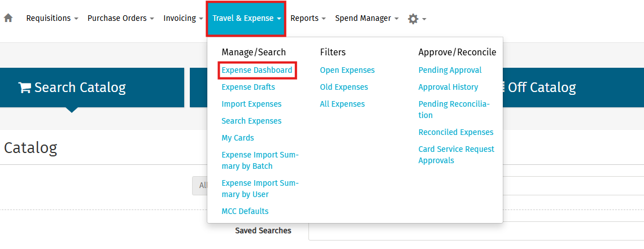The image size is (644, 249).
Task: Show All Expenses filter
Action: click(342, 104)
